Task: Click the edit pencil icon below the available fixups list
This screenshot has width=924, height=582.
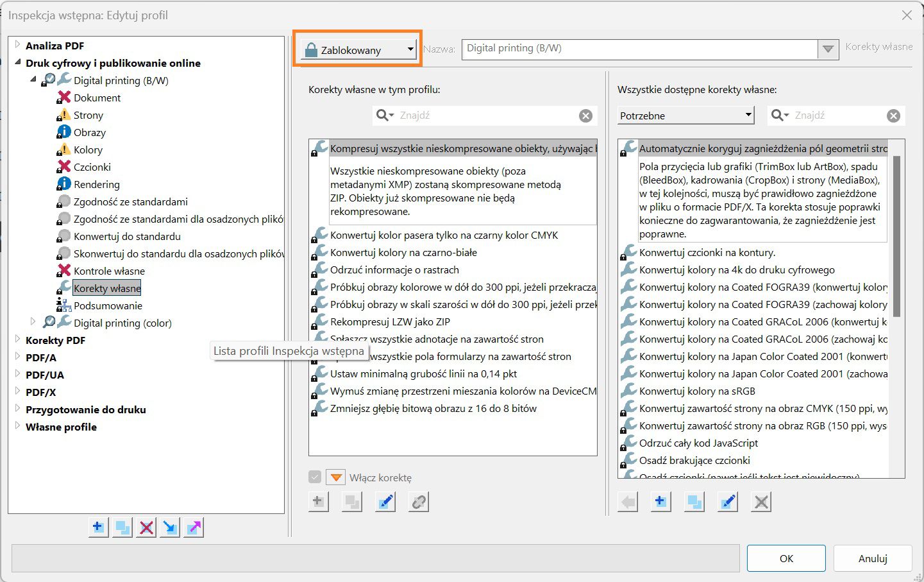Action: [x=728, y=501]
